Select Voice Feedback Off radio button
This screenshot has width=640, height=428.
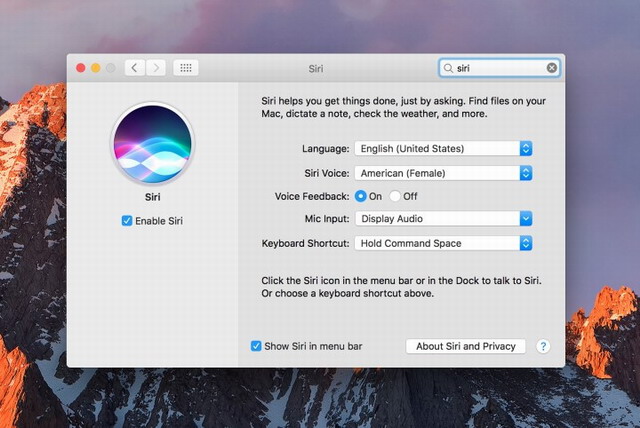(x=395, y=196)
